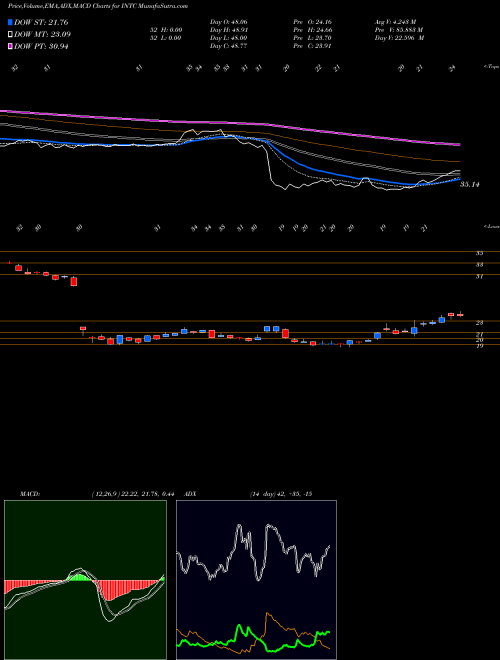Screen dimensions: 500x660
Task: Click the 'Pre V: 85.883 M' value
Action: 399,29
